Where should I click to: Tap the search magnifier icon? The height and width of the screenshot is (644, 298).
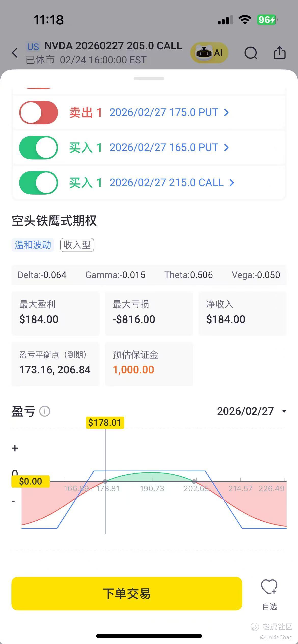pos(251,53)
